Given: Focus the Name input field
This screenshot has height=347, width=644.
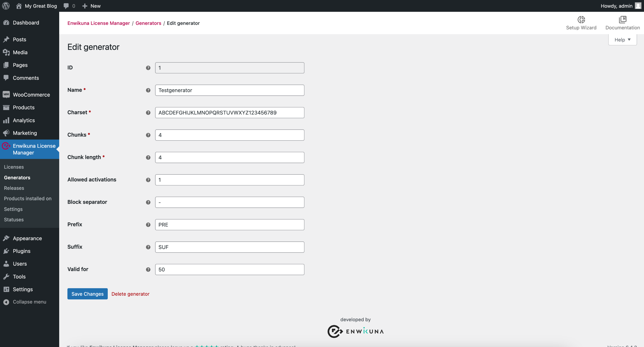Looking at the screenshot, I should tap(230, 90).
